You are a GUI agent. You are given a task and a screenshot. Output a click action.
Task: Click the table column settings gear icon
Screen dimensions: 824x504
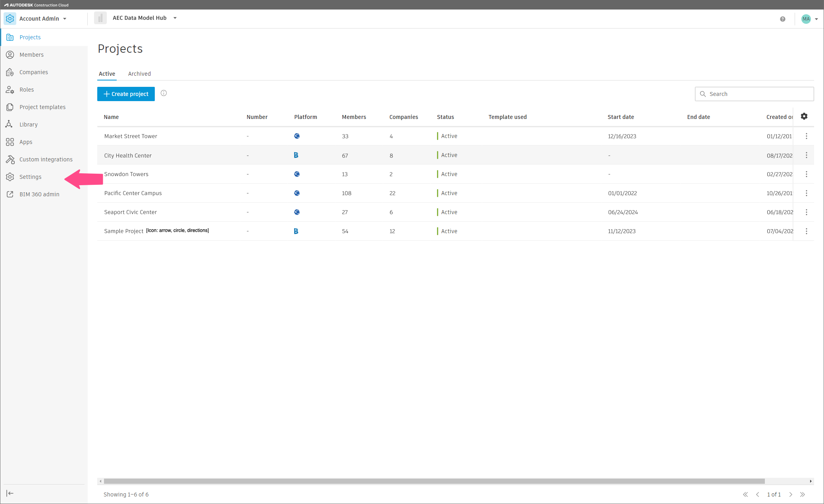(x=804, y=116)
